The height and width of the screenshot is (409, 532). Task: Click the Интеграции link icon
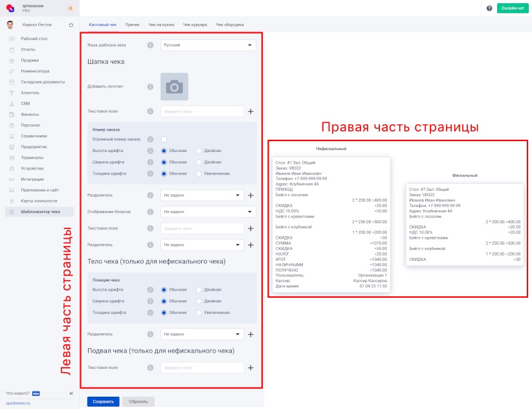click(12, 179)
